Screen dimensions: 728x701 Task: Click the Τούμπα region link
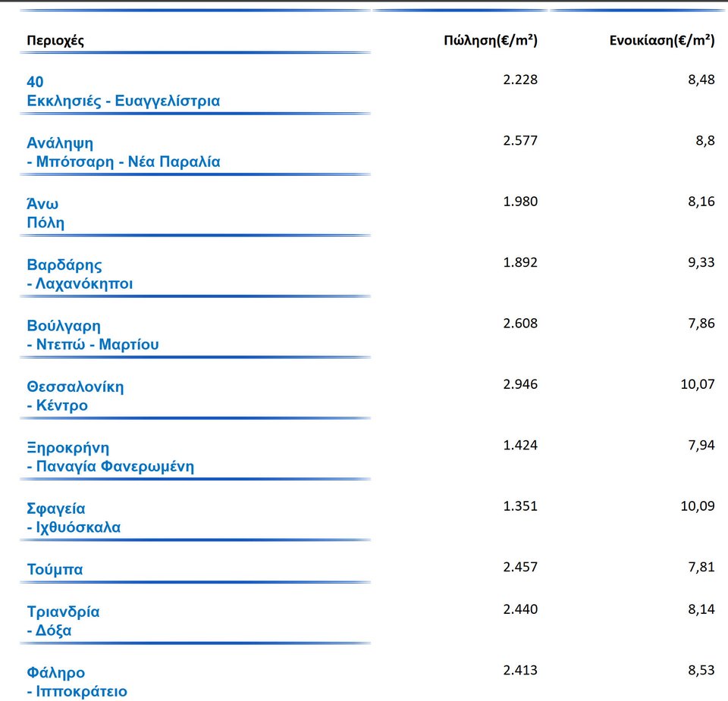click(55, 569)
